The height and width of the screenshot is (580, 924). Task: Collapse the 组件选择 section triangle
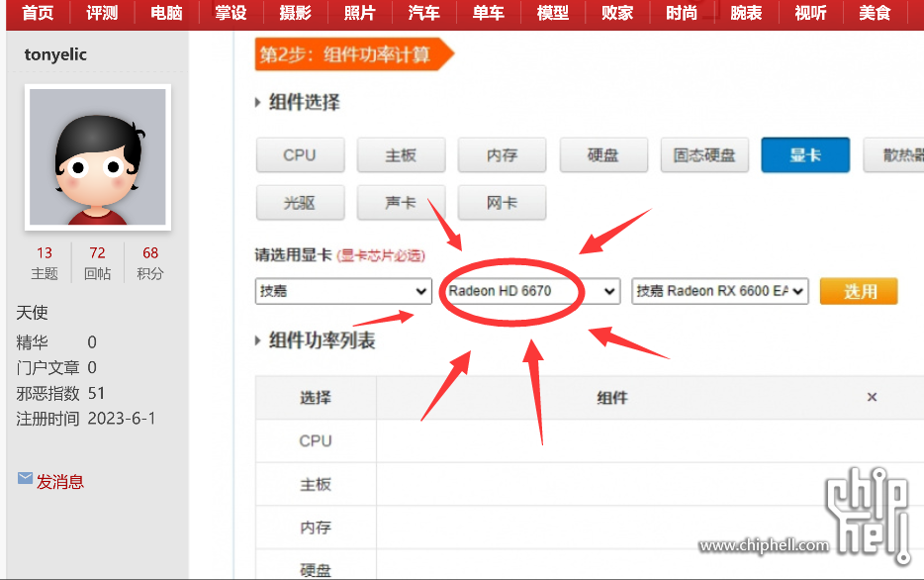(257, 103)
